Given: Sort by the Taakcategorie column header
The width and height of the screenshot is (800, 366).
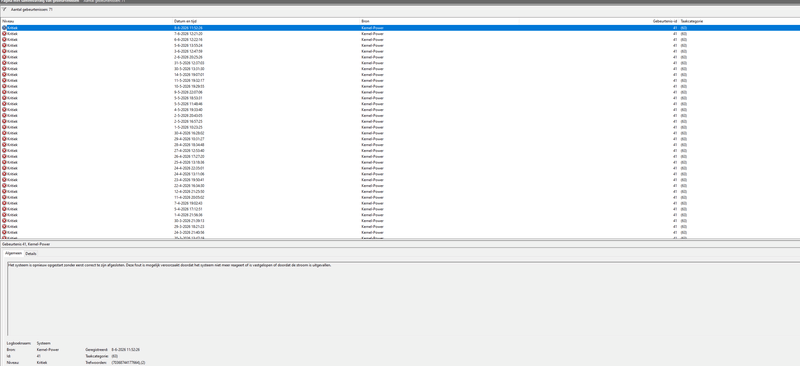Looking at the screenshot, I should coord(692,21).
